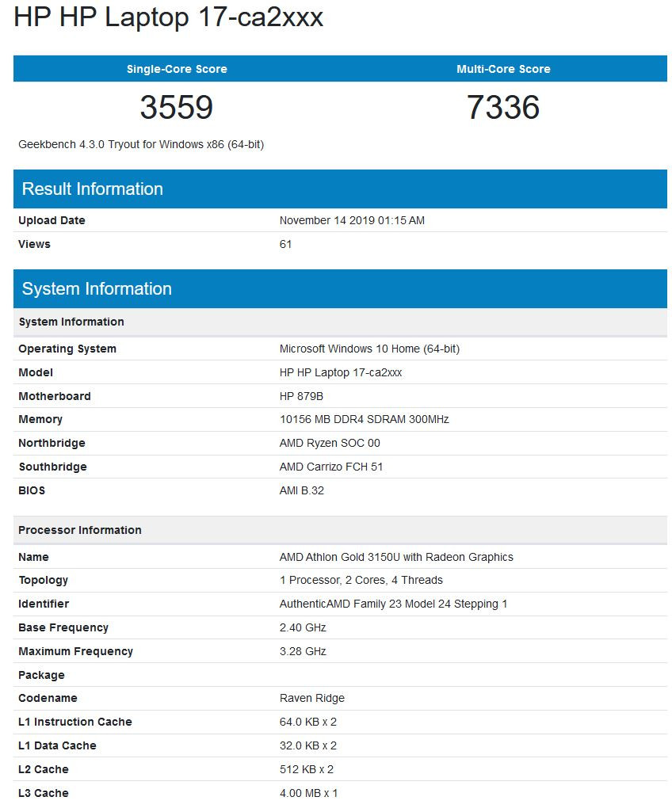This screenshot has height=812, width=672.
Task: Click the Geekbench 4.3.0 Tryout version text
Action: tap(141, 144)
